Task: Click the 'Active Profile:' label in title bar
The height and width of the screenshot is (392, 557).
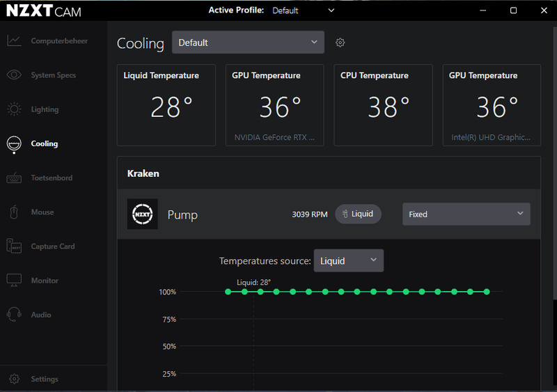Action: click(236, 10)
